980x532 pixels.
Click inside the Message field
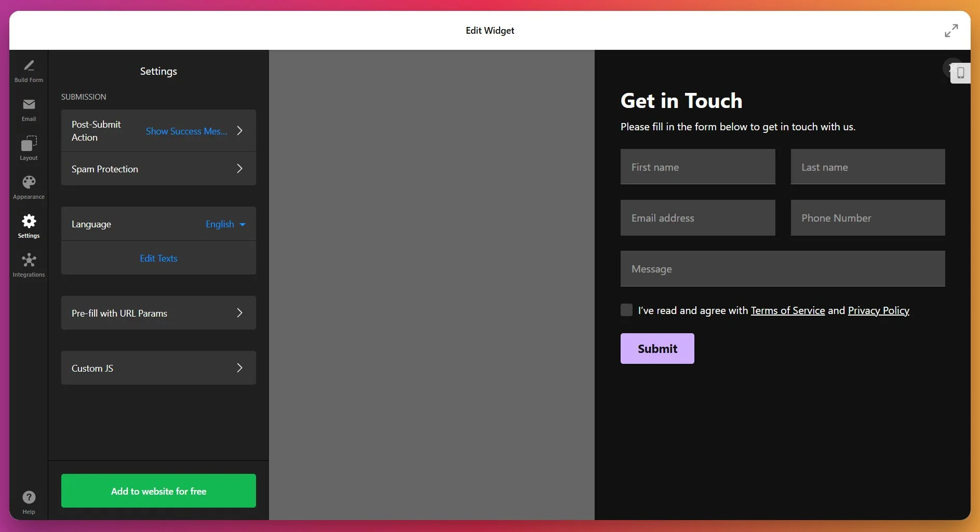tap(783, 268)
